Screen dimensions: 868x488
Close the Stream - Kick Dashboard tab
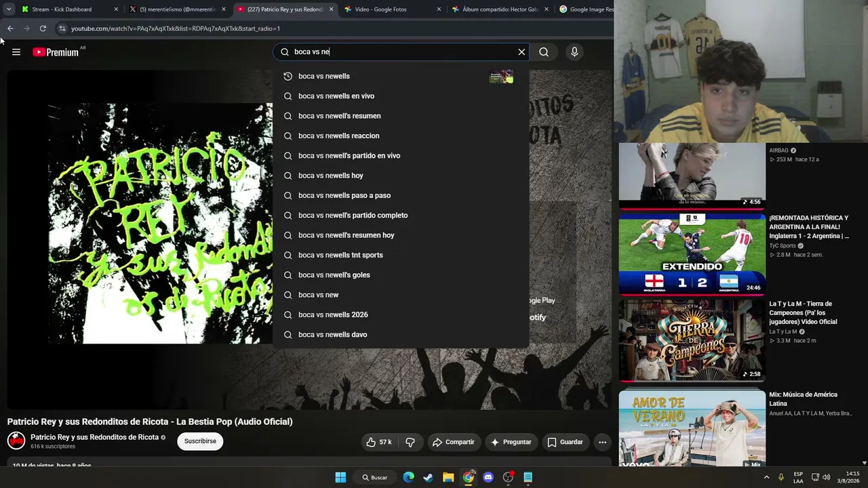(x=116, y=9)
